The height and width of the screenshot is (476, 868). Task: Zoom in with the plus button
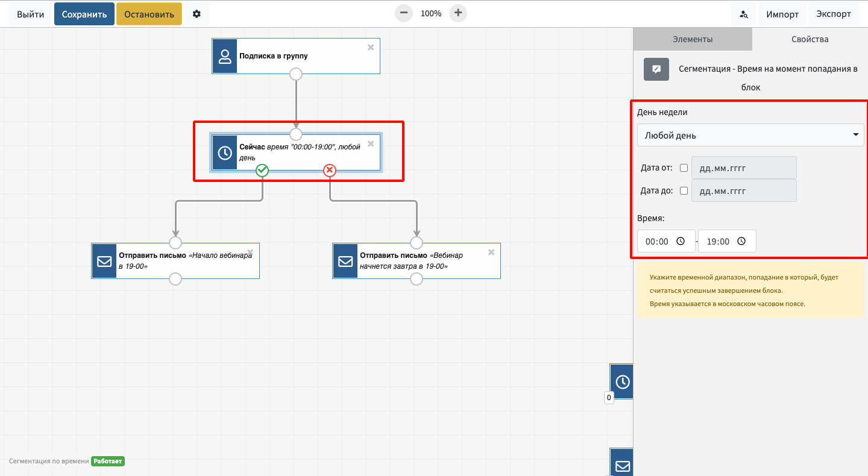[458, 13]
